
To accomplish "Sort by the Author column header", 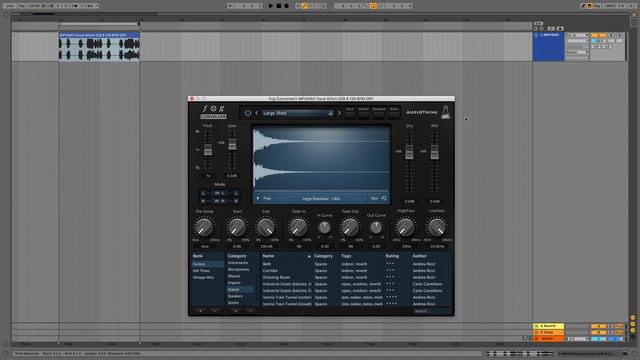I will 420,256.
